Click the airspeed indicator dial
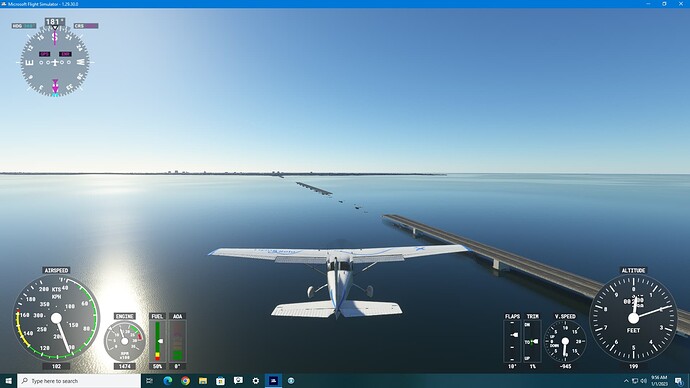Image resolution: width=690 pixels, height=388 pixels. (x=56, y=318)
